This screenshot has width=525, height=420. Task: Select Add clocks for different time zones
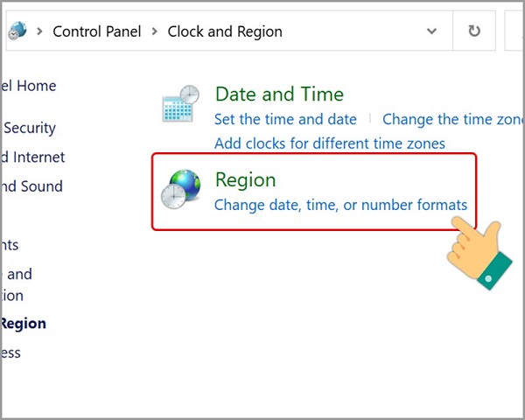[330, 143]
